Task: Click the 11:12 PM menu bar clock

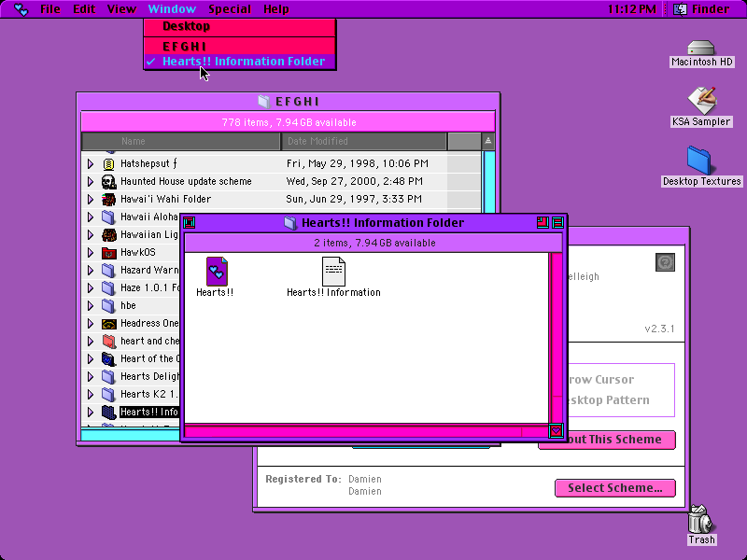Action: pos(632,9)
